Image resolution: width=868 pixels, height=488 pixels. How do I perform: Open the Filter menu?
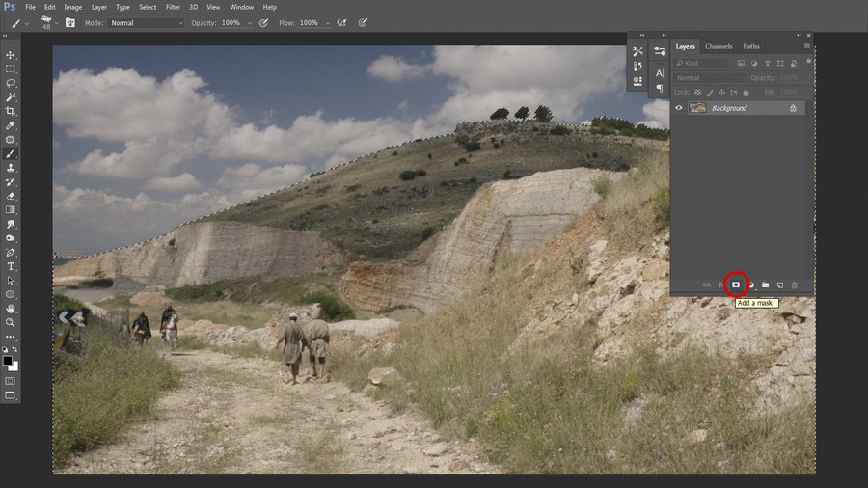click(x=173, y=7)
